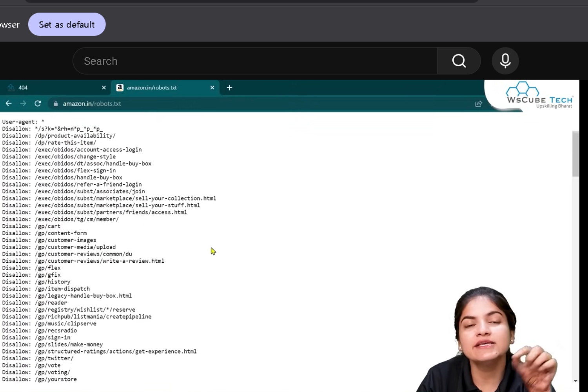Click the magnifying glass search icon
This screenshot has width=588, height=392.
[x=459, y=61]
